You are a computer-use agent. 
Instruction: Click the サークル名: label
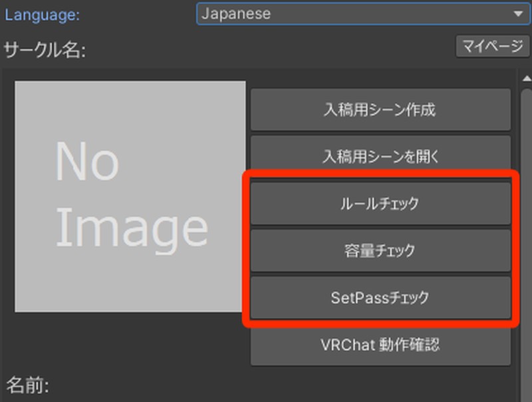tap(45, 50)
